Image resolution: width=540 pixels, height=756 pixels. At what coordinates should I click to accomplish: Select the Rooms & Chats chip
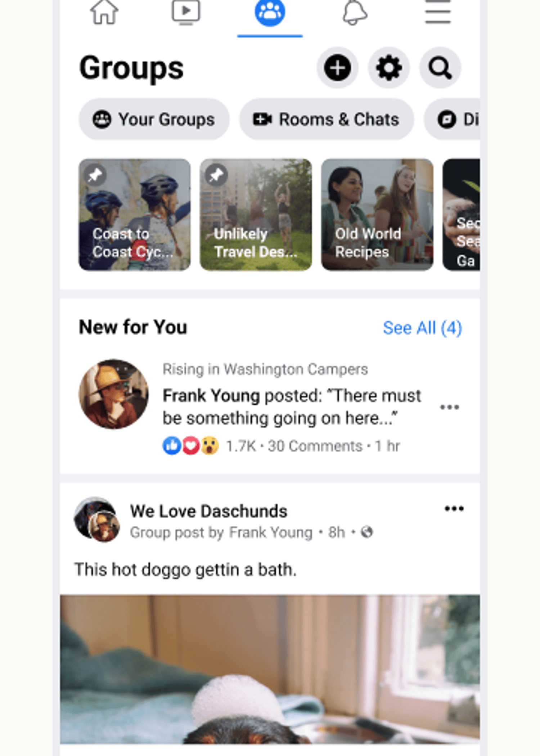click(327, 119)
